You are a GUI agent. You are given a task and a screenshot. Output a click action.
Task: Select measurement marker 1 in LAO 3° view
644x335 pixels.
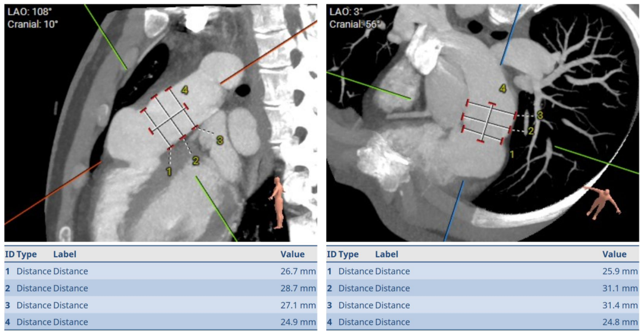pos(510,154)
